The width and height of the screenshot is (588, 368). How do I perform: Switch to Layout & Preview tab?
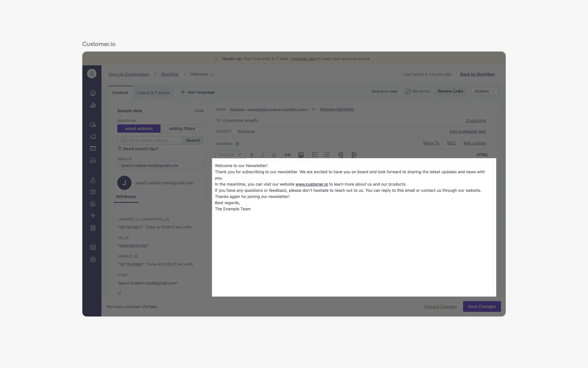[153, 93]
